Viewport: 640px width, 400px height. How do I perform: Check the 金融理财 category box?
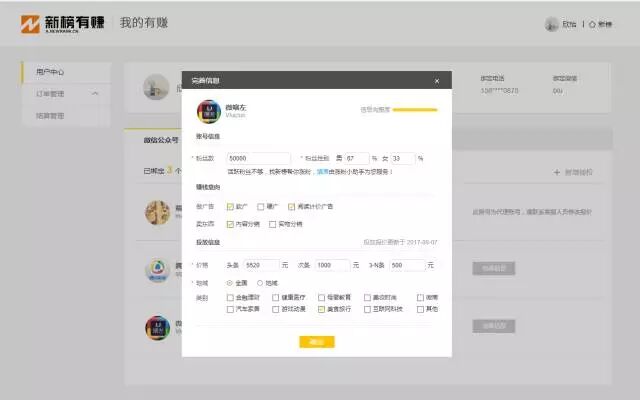point(230,297)
